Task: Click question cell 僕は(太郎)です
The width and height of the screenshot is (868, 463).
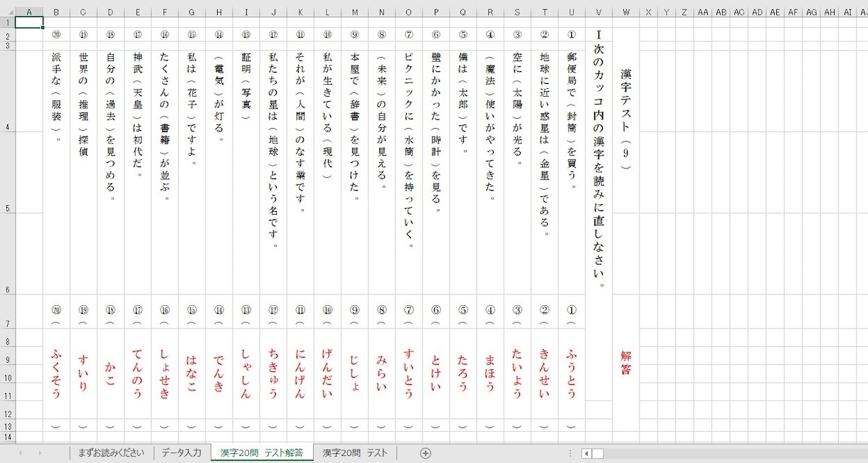Action: 463,173
